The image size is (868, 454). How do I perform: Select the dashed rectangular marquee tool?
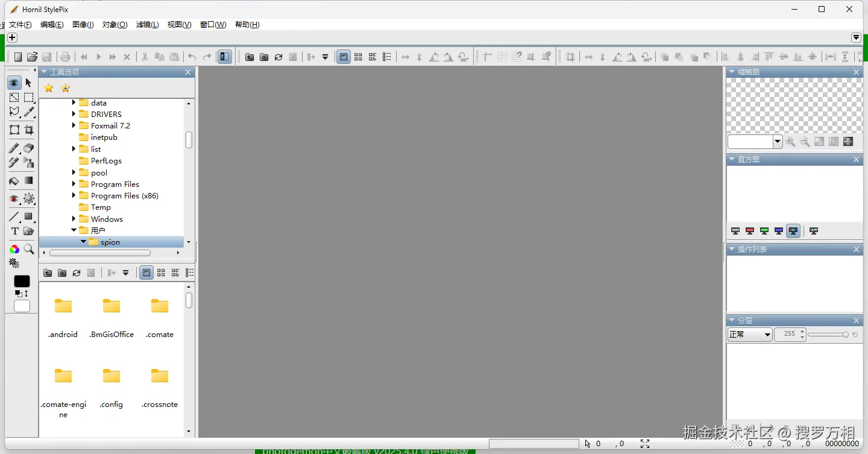click(x=28, y=97)
